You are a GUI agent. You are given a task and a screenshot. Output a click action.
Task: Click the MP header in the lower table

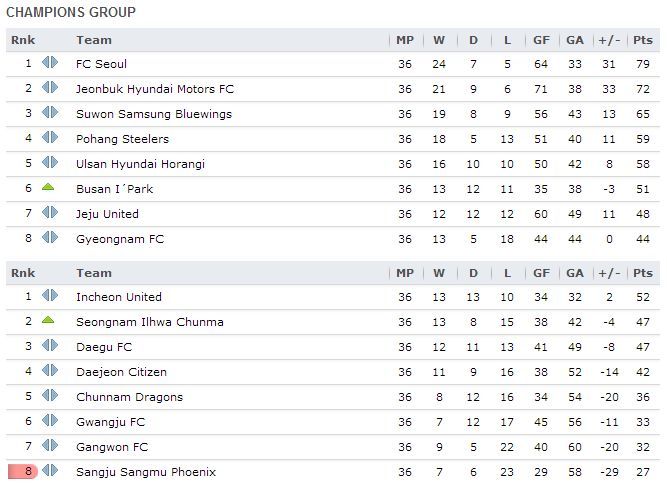click(x=405, y=273)
